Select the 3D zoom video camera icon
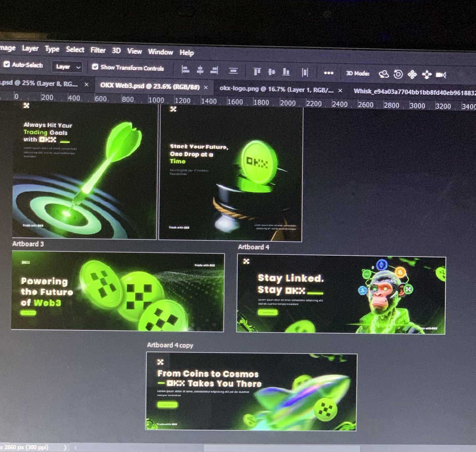This screenshot has height=452, width=476. point(441,75)
